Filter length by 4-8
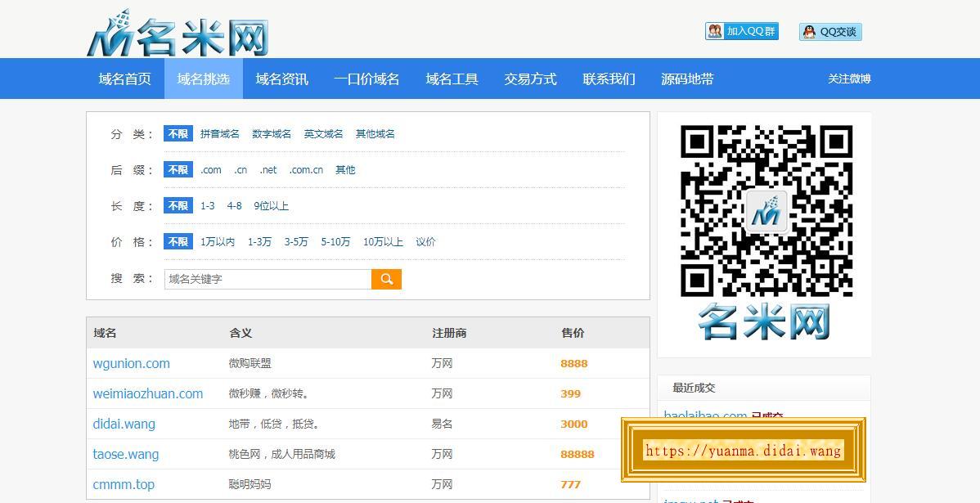This screenshot has width=980, height=503. pyautogui.click(x=235, y=206)
